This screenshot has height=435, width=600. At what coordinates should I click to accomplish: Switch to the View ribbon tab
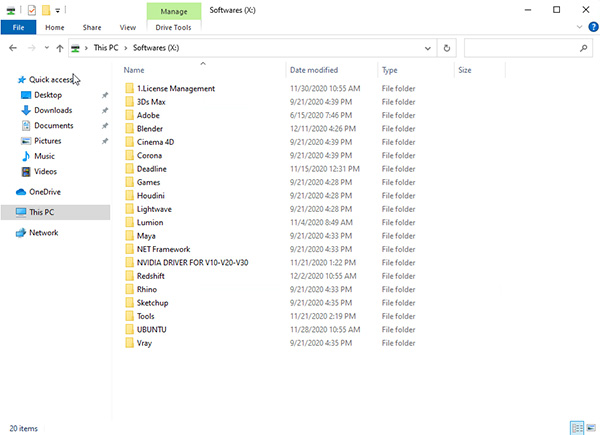click(127, 28)
